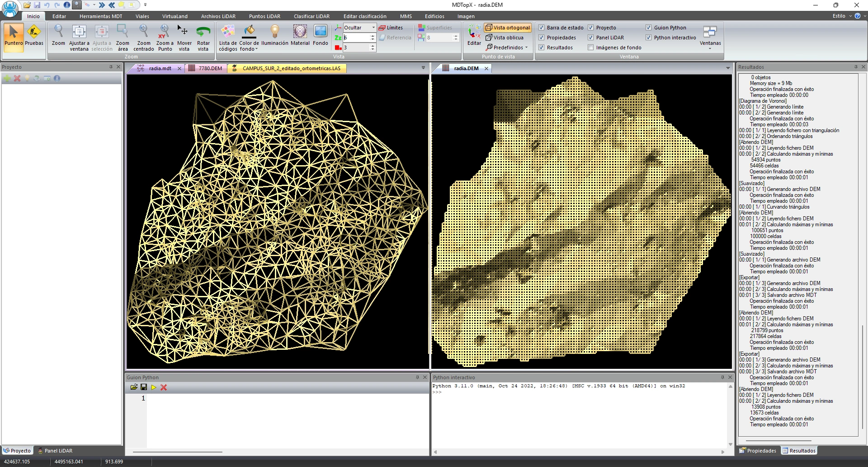The height and width of the screenshot is (467, 868).
Task: Open the Ocultar axes dropdown
Action: point(373,28)
